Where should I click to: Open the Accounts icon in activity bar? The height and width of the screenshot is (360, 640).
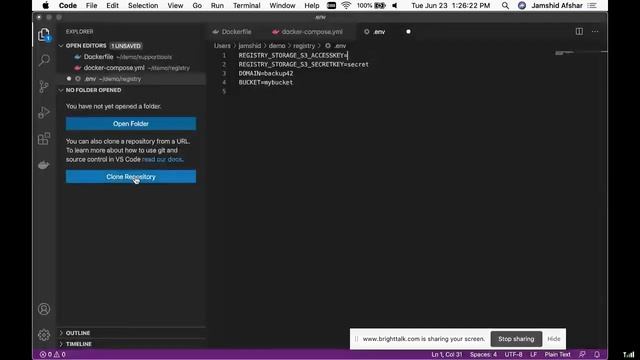(44, 309)
